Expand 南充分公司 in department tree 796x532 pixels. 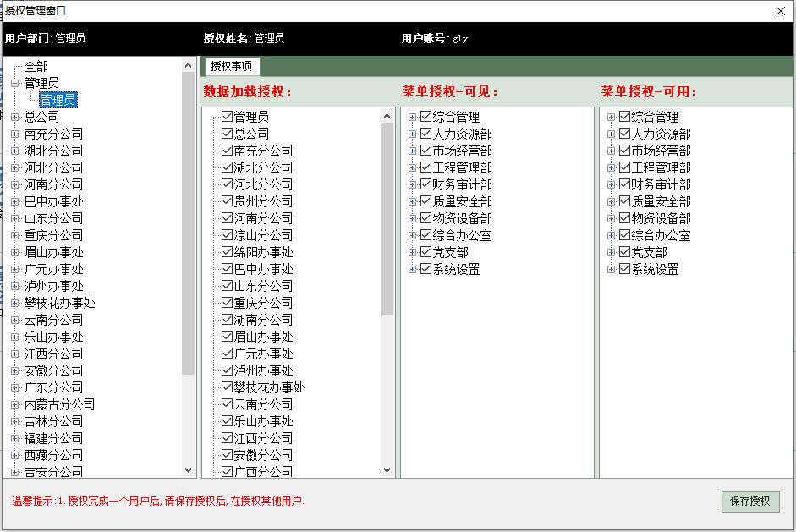(x=14, y=134)
